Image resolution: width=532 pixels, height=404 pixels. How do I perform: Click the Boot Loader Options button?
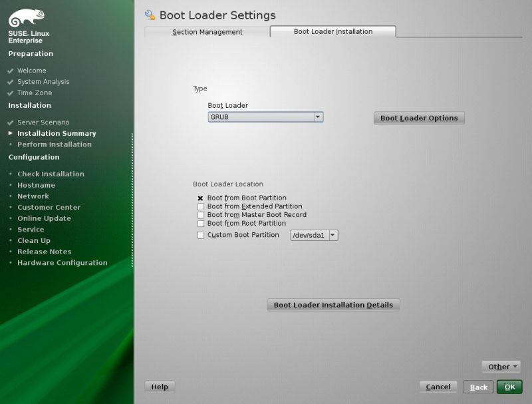pos(419,118)
